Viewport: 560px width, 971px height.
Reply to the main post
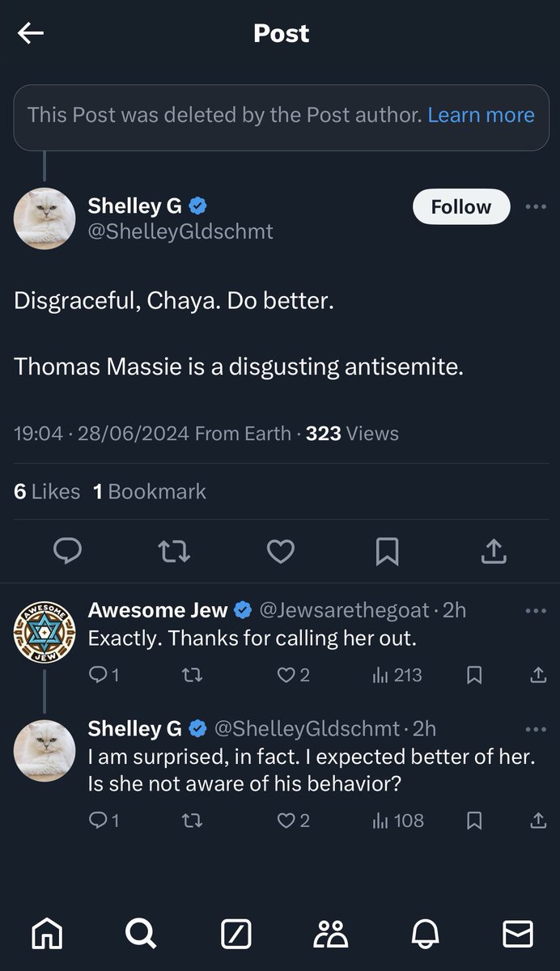pos(67,552)
